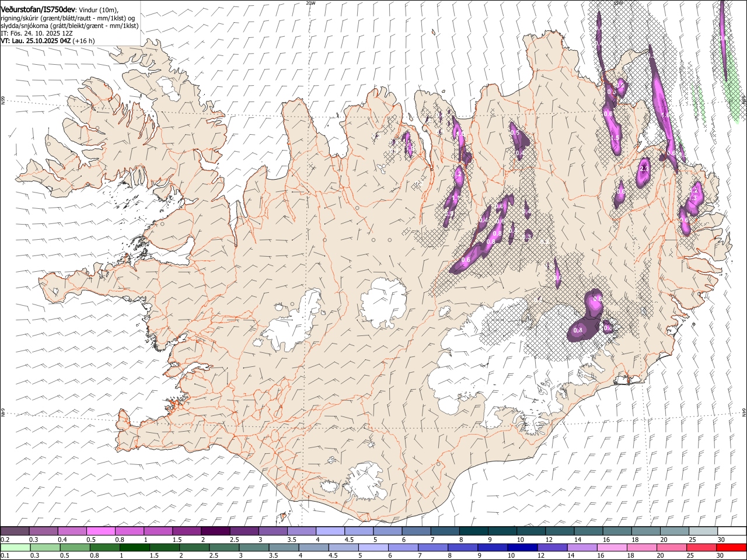Pick the darkest green 1–1.5 lower swatch
The image size is (747, 560).
tap(135, 547)
